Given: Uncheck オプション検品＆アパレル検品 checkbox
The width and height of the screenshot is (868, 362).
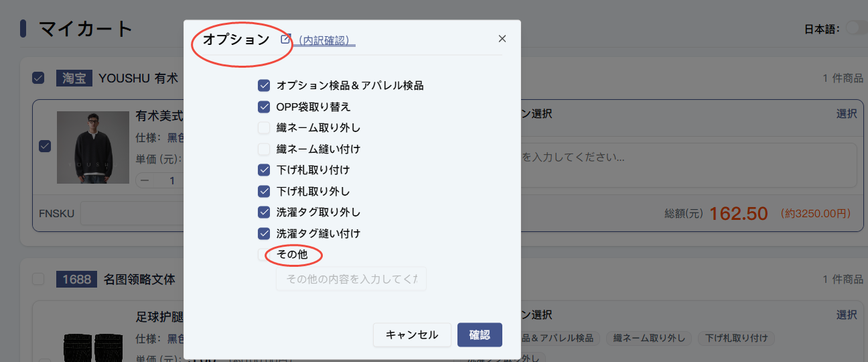Looking at the screenshot, I should pos(264,86).
